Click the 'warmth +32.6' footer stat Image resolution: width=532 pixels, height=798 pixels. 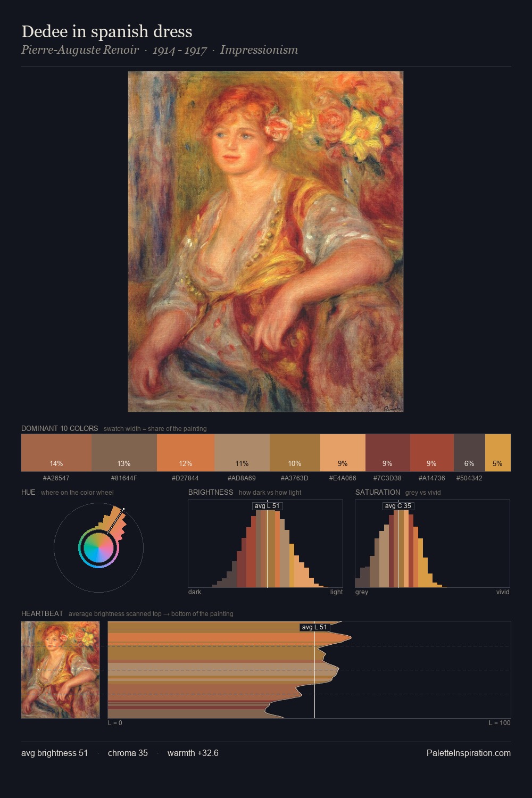(x=193, y=753)
